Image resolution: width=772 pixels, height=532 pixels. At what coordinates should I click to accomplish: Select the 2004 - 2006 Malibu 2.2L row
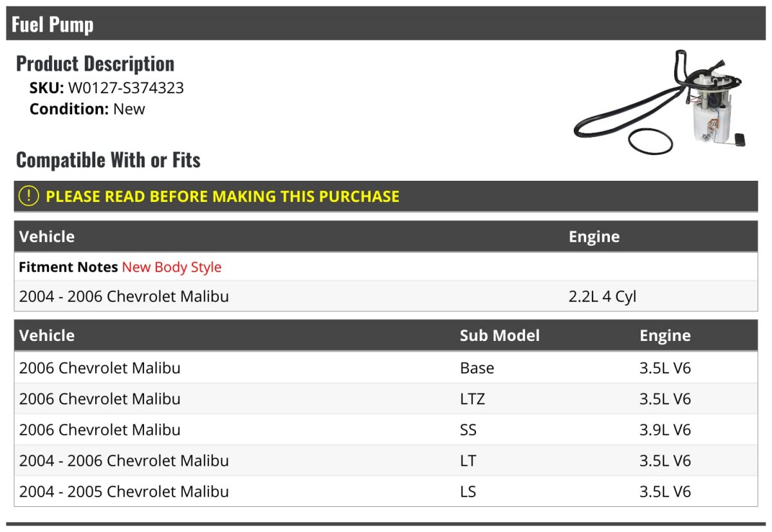(386, 297)
